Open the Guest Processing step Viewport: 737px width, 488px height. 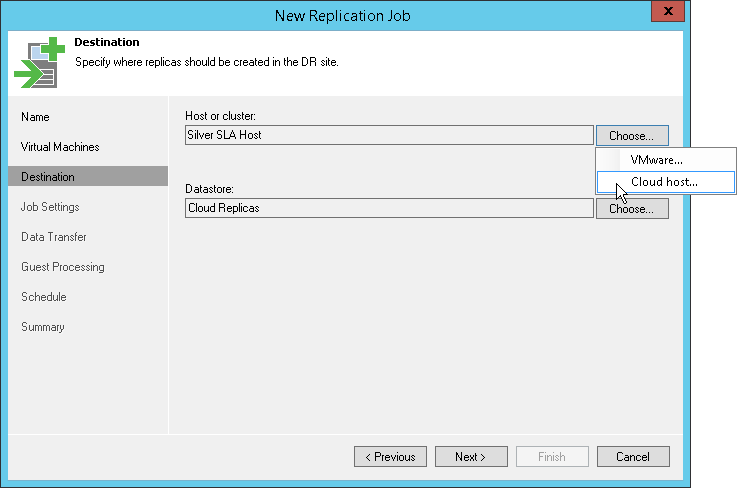(63, 267)
